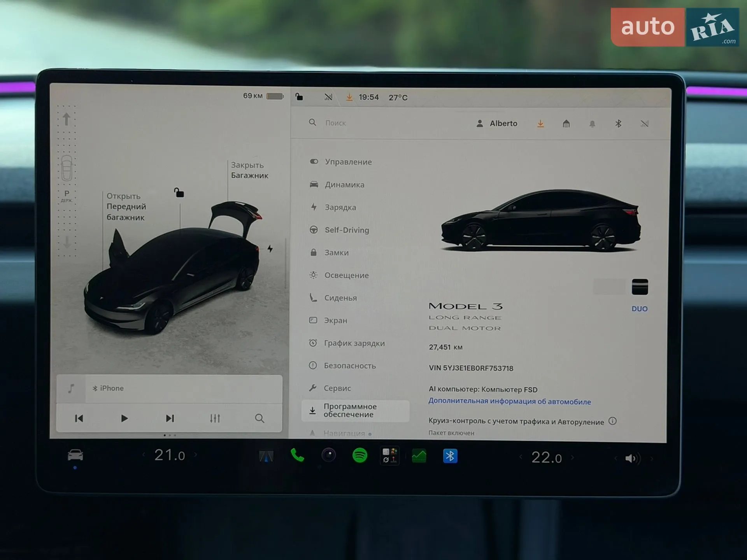Tap the wipers icon in the dock
Viewport: 747px width, 560px height.
tap(266, 456)
